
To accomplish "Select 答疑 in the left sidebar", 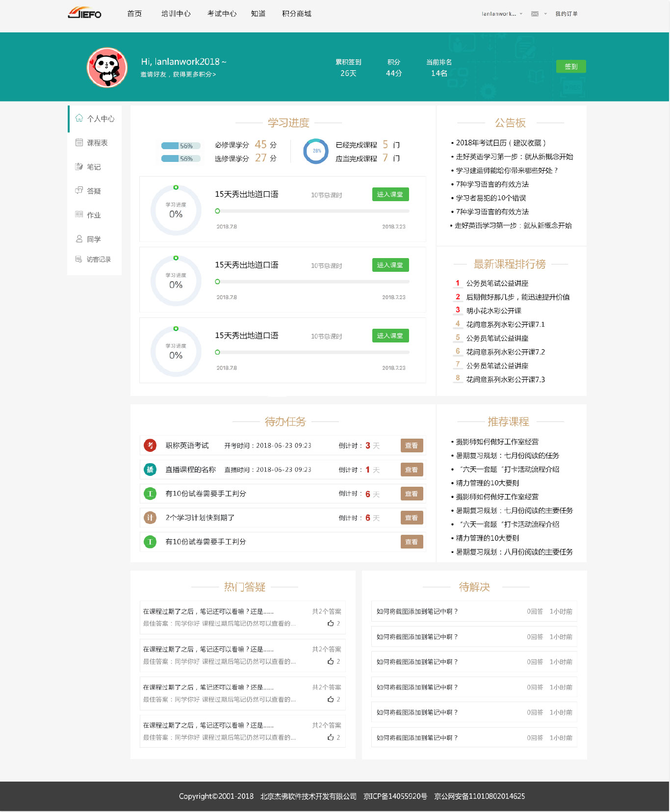I will (93, 191).
